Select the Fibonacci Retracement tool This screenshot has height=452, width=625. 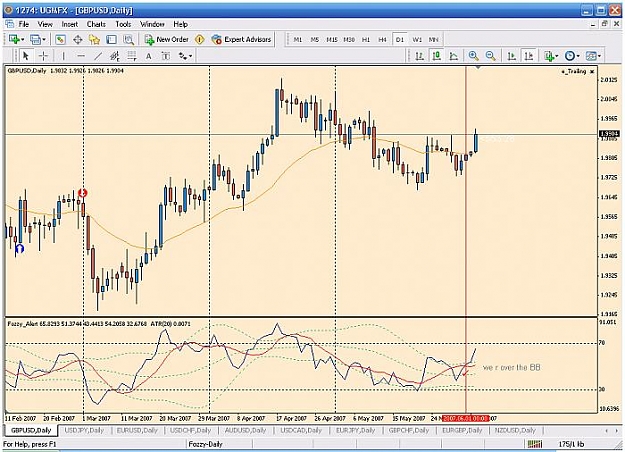pos(132,56)
